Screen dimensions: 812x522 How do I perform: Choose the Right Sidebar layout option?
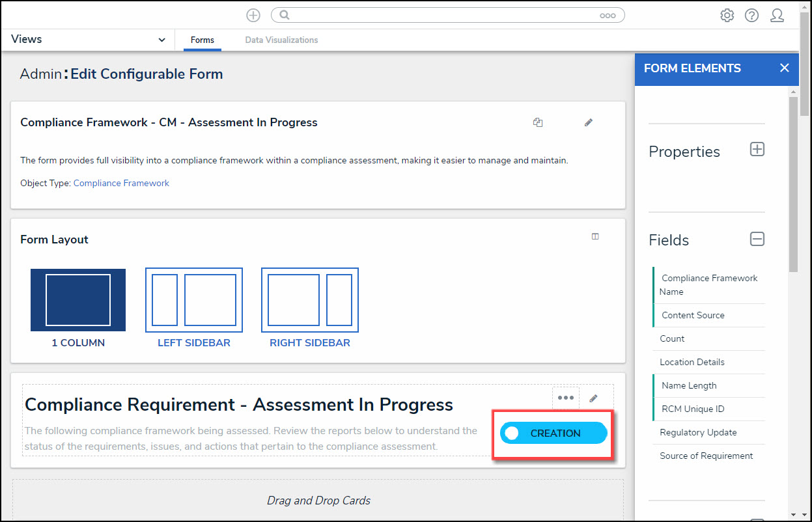point(310,307)
